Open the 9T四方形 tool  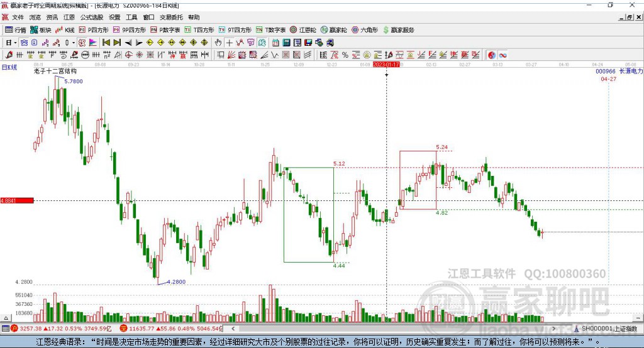click(235, 30)
